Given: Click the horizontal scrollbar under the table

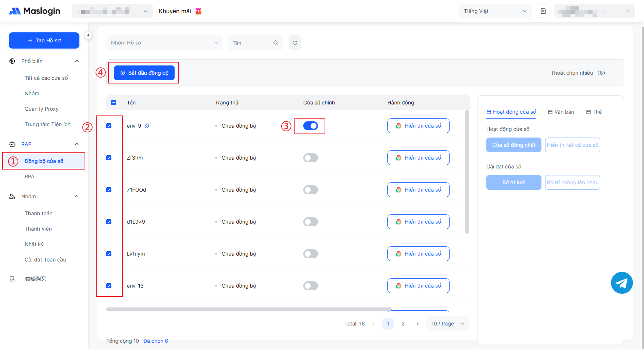Looking at the screenshot, I should [248, 309].
